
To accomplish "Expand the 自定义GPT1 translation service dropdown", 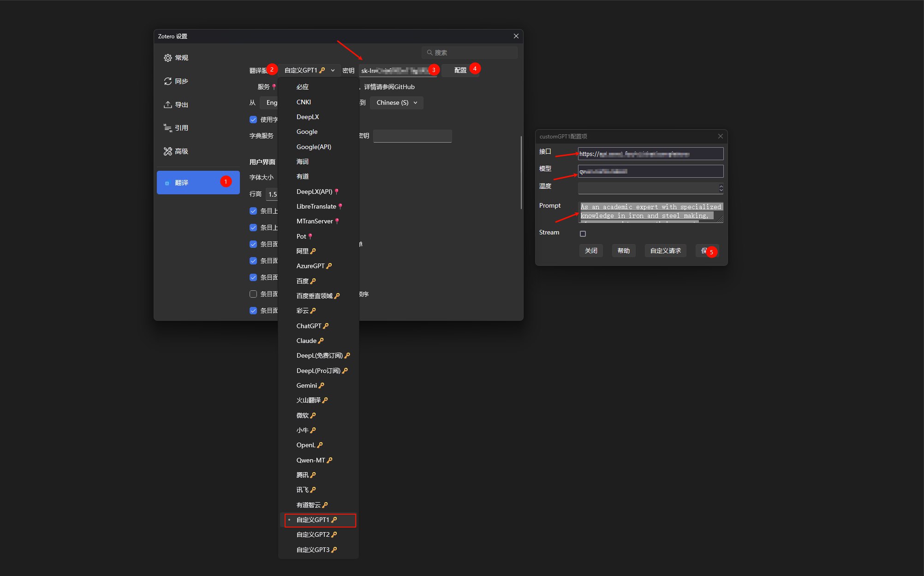I will 309,70.
